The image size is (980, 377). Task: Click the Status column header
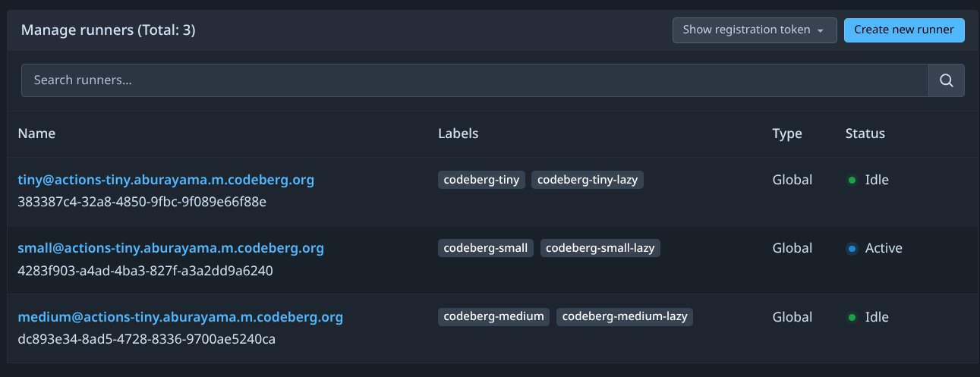[865, 134]
